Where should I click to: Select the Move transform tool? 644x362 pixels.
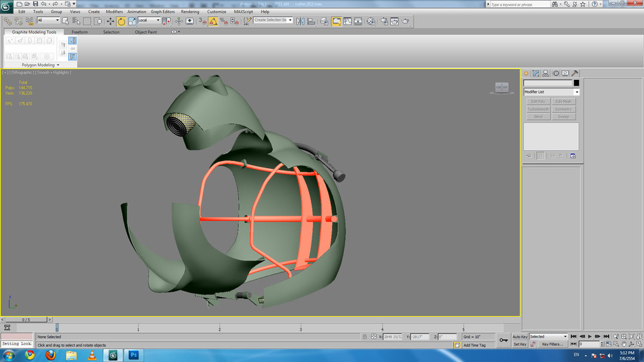click(110, 21)
